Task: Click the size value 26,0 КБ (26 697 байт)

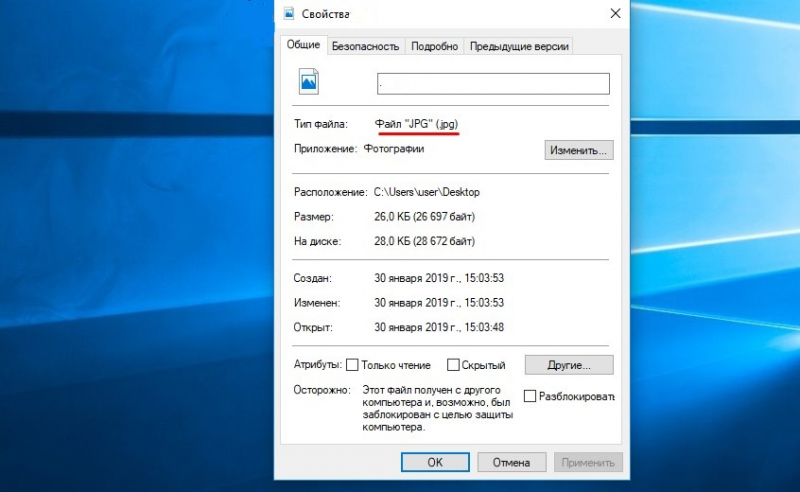Action: (x=424, y=217)
